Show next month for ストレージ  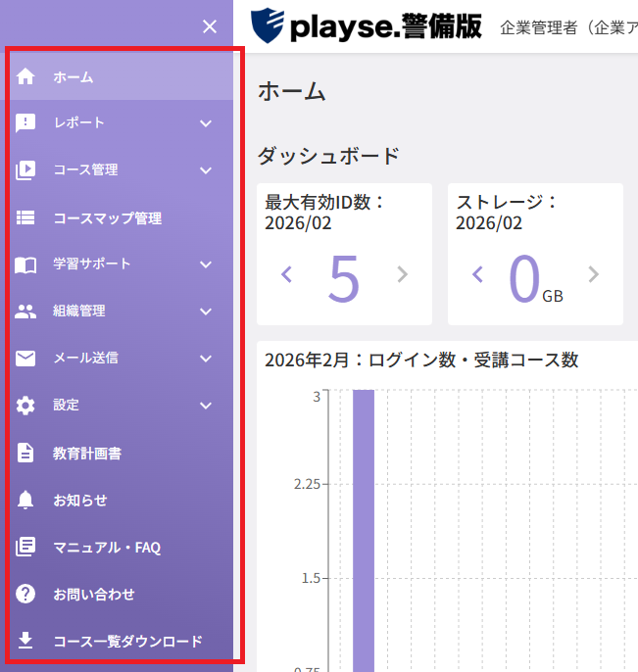[594, 274]
